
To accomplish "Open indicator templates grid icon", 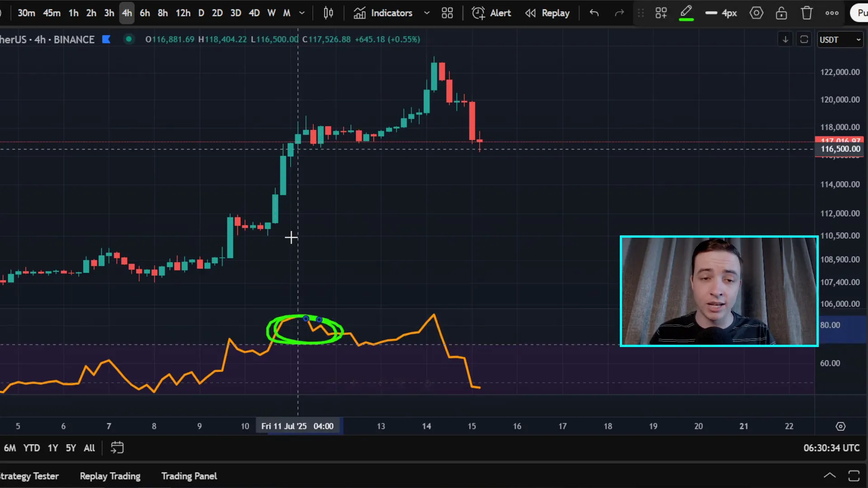I will pyautogui.click(x=447, y=13).
